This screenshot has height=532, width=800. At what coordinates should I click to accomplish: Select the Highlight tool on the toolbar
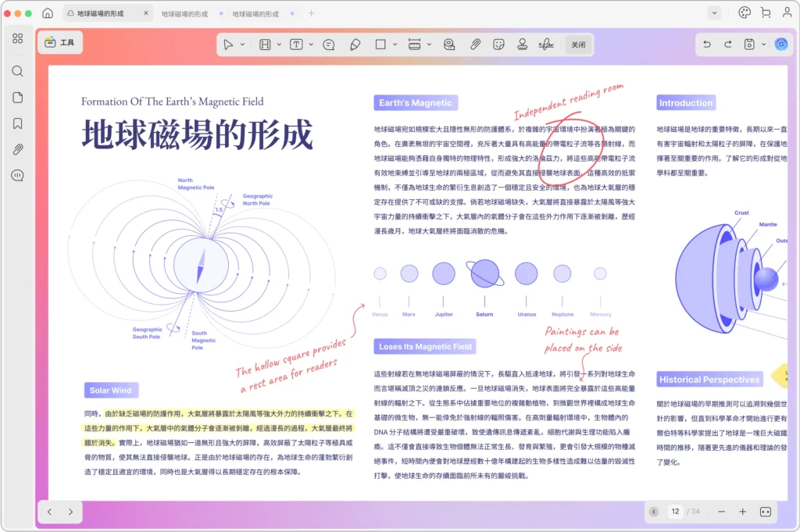coord(265,44)
